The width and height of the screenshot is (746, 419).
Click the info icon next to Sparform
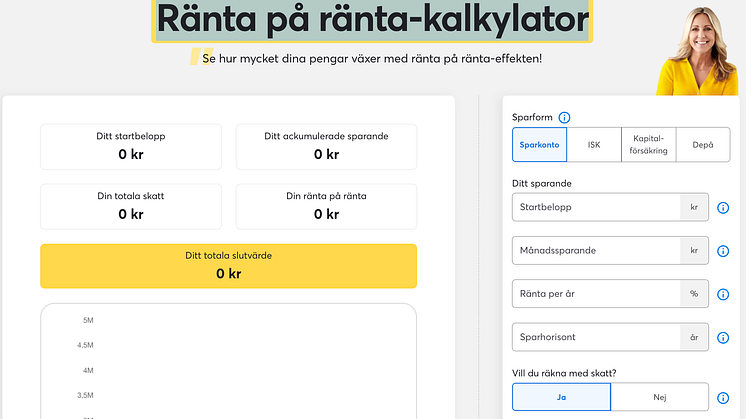[564, 117]
